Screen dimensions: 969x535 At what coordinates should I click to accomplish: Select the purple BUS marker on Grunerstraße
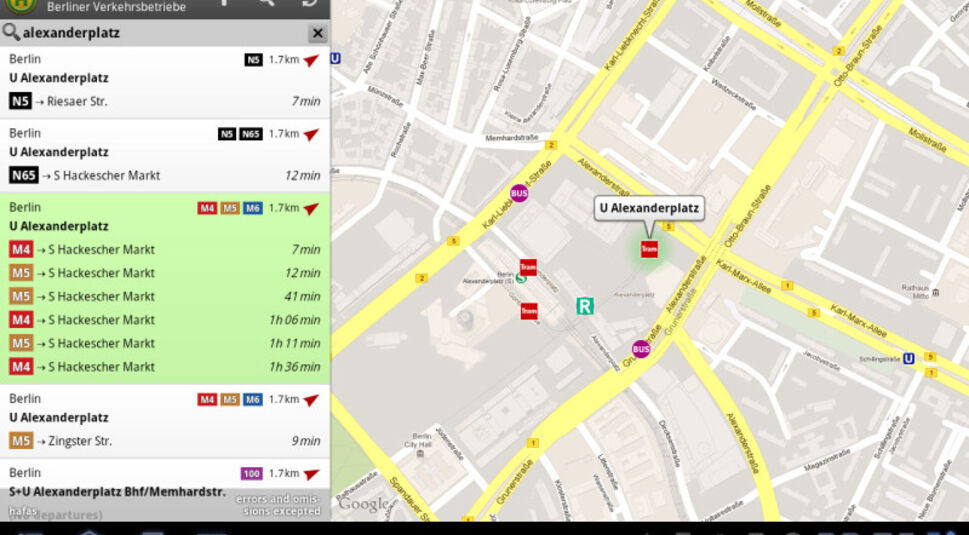pyautogui.click(x=641, y=349)
